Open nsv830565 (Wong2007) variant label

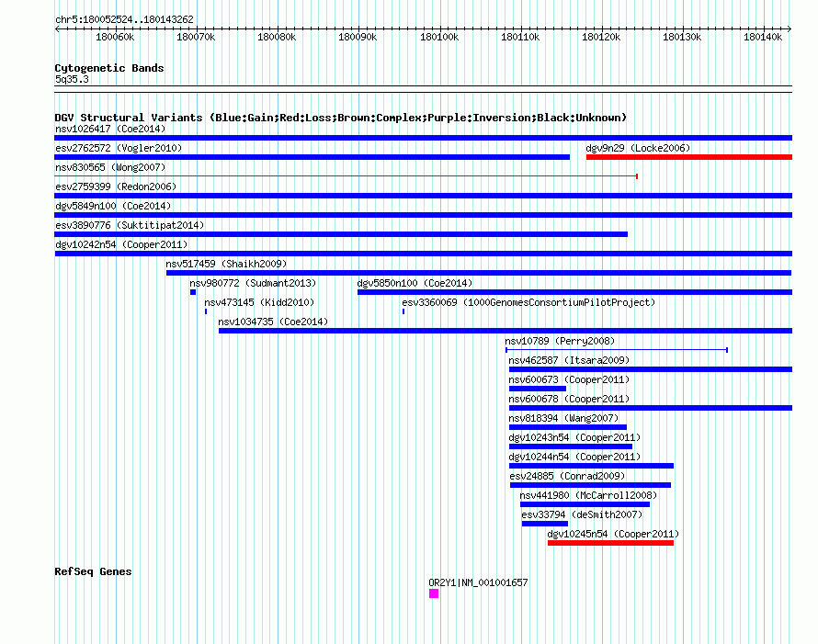pos(110,167)
